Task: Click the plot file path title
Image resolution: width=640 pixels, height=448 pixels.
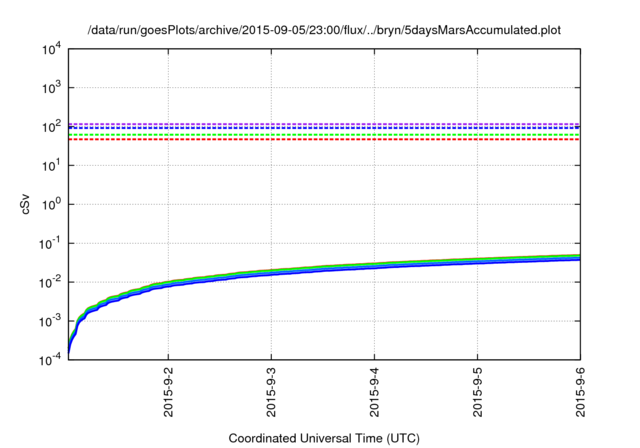Action: pyautogui.click(x=324, y=30)
